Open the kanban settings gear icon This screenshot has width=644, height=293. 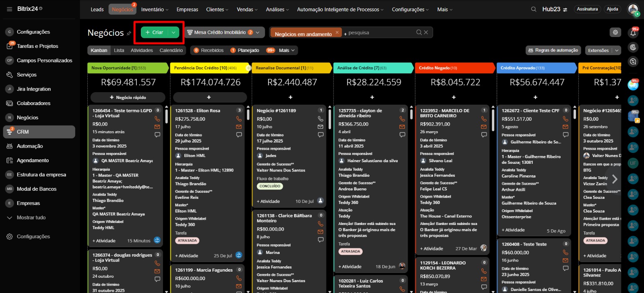[615, 33]
